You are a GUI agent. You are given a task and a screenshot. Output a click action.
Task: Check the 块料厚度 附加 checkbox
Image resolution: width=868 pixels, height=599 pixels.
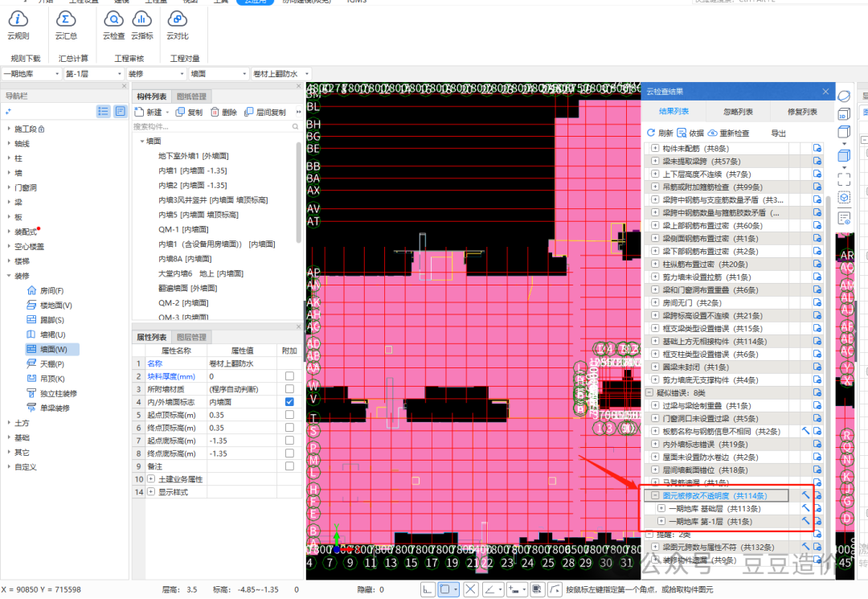pos(289,376)
